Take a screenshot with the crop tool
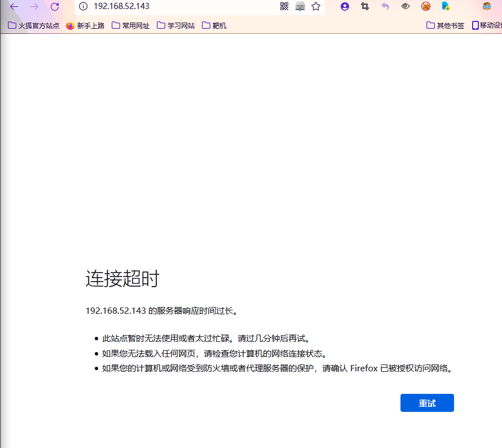Viewport: 502px width, 448px height. pyautogui.click(x=365, y=6)
